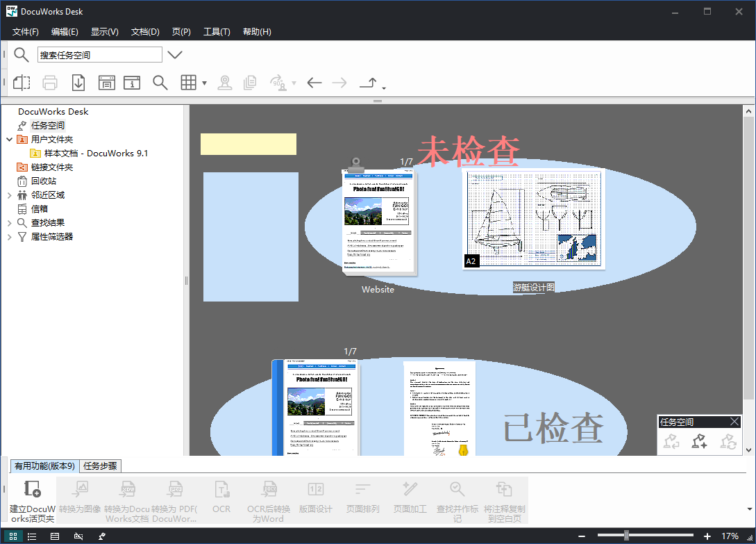This screenshot has height=544, width=756.
Task: Select 样本文档 - DocuWorks 9.1 folder
Action: click(x=96, y=154)
